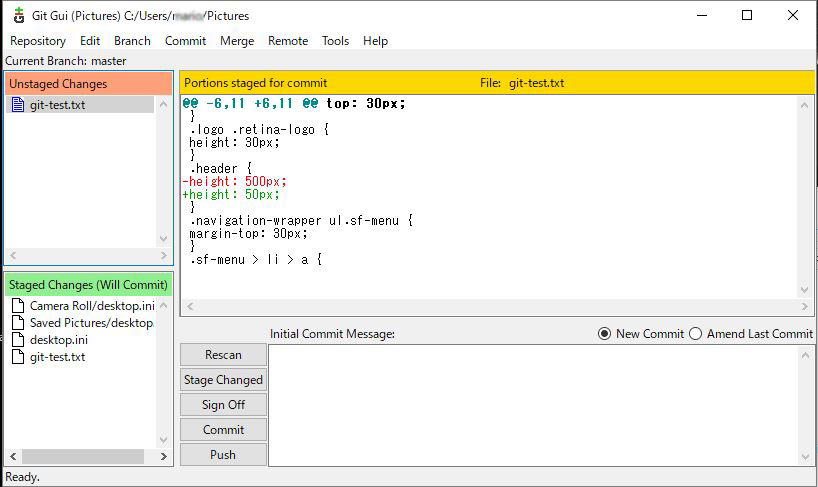This screenshot has width=818, height=487.
Task: Click the file icon beside staged git-test.txt
Action: 18,357
